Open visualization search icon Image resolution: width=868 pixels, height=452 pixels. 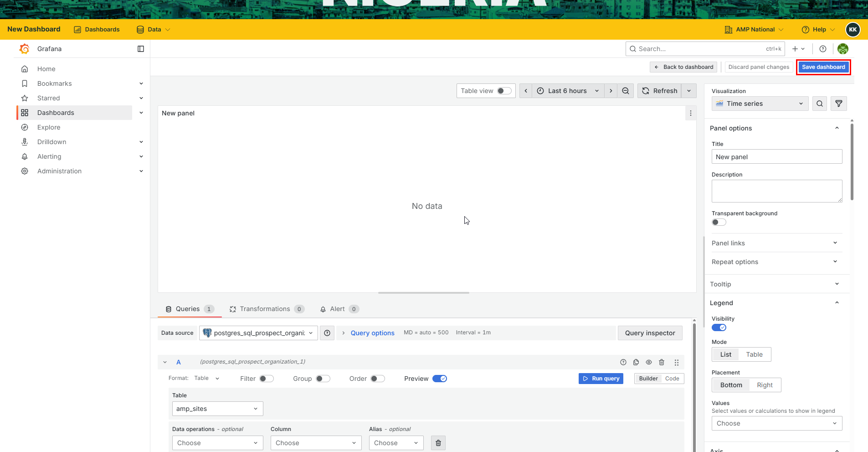click(820, 104)
